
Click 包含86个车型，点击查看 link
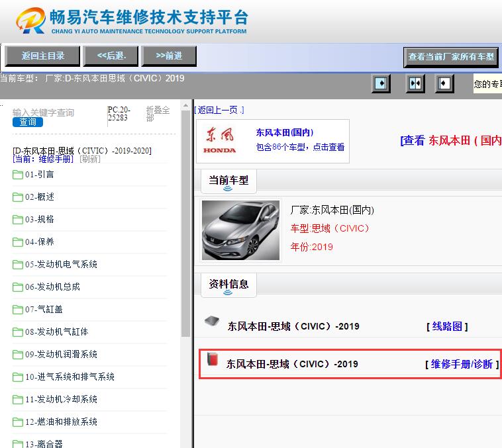(300, 147)
